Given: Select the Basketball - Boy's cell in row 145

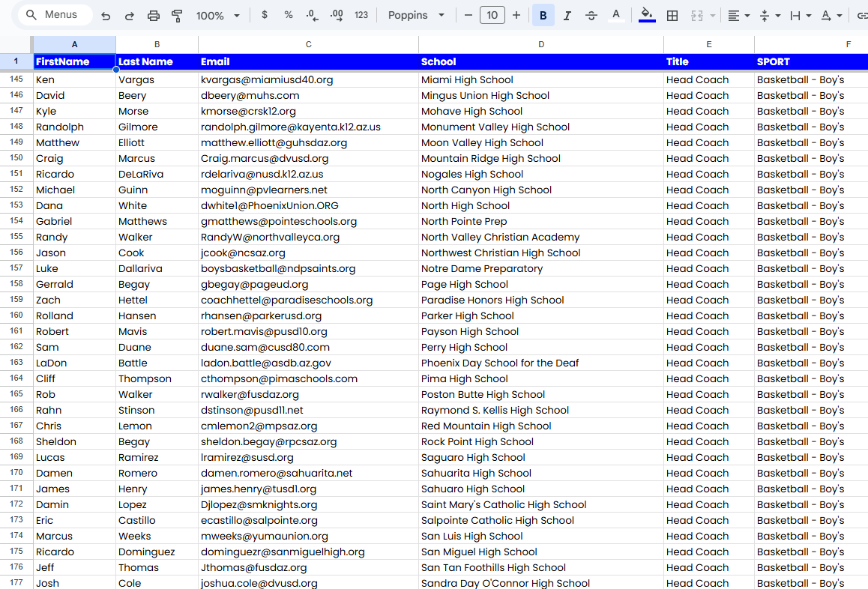Looking at the screenshot, I should [811, 79].
